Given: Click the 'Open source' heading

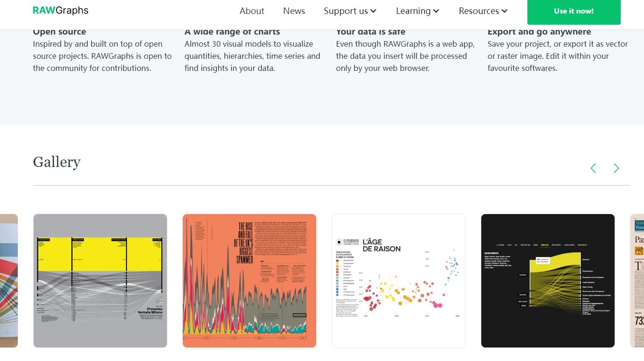Looking at the screenshot, I should pos(59,32).
